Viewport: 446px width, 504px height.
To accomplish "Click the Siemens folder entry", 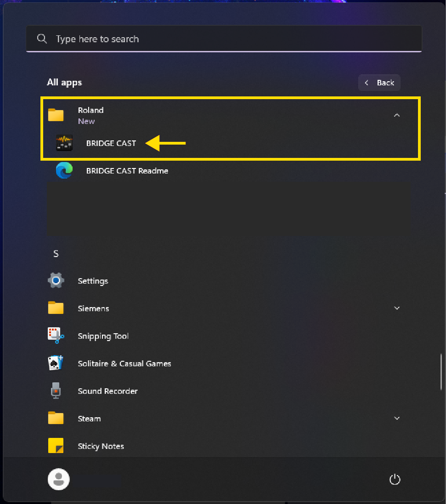I will [93, 308].
